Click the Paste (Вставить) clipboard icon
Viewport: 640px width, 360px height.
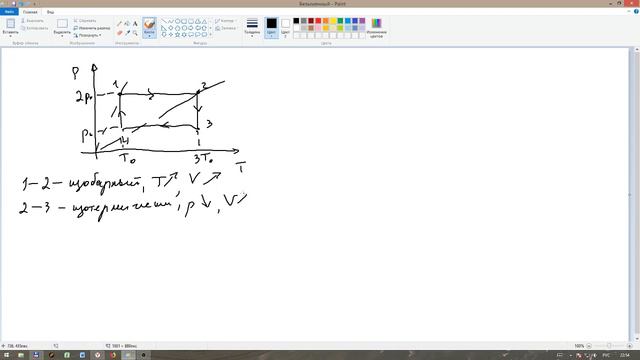pos(11,23)
